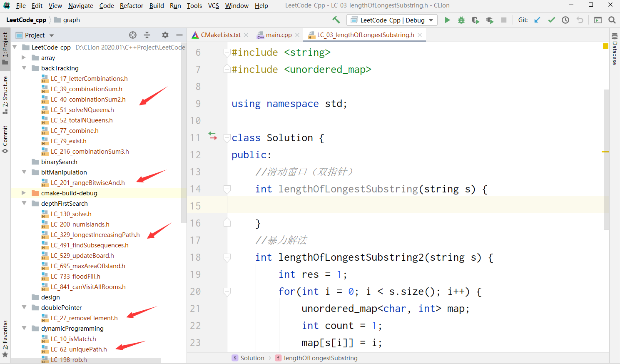
Task: Fold lengthOfLongestSubstring method at line 14
Action: click(227, 189)
